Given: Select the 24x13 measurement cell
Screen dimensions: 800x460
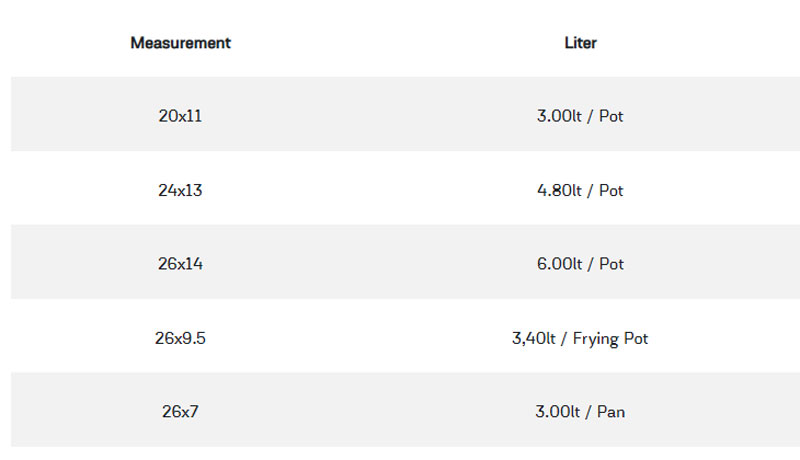Looking at the screenshot, I should 180,190.
